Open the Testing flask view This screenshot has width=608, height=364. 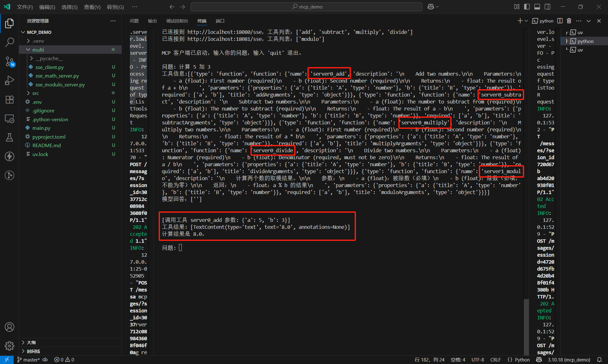9,137
